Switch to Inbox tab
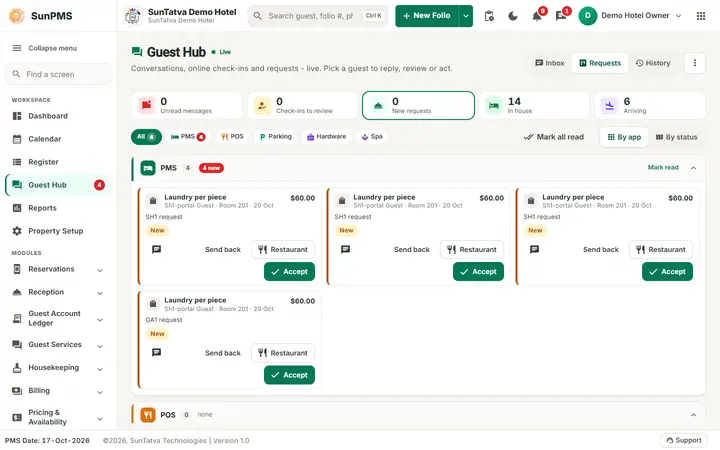 [x=550, y=63]
